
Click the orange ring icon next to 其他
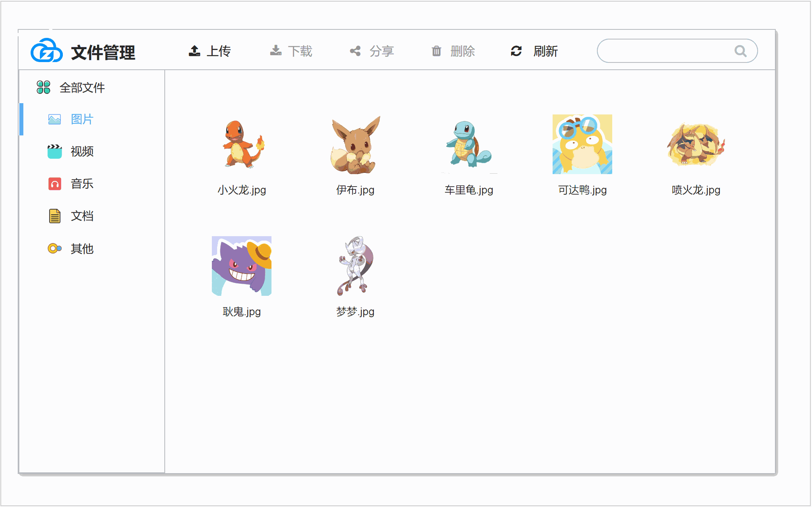coord(54,248)
